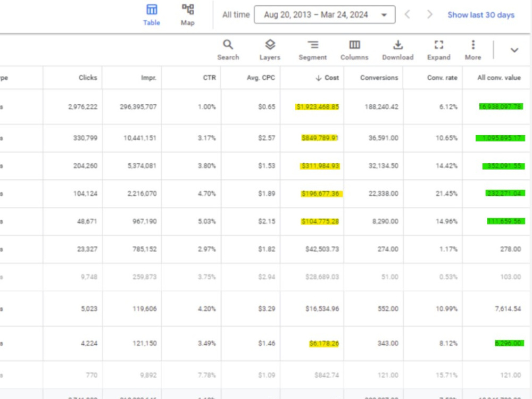The image size is (532, 399).
Task: Select the 104,124 clicks cell
Action: tap(85, 194)
